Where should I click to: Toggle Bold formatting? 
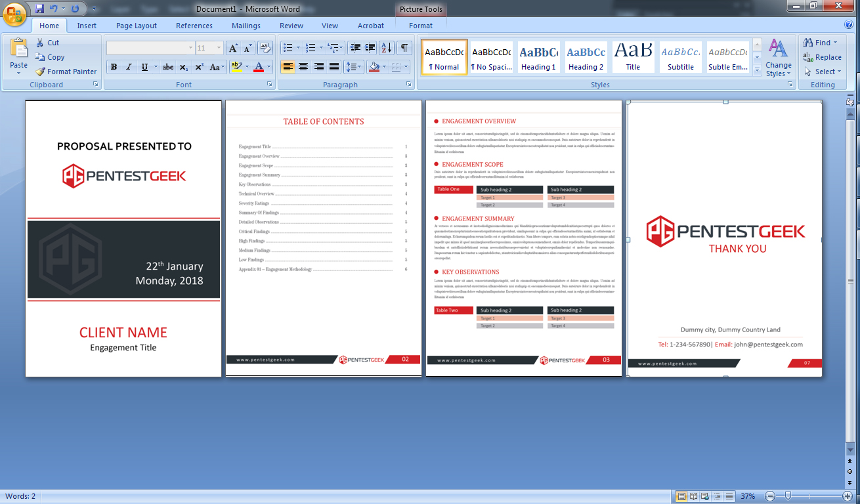[x=114, y=67]
